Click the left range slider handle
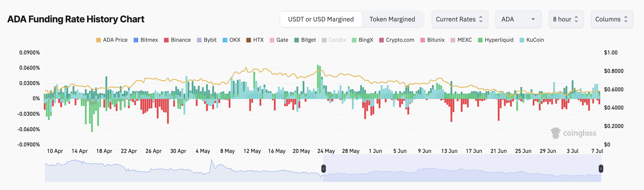The width and height of the screenshot is (644, 190). tap(323, 169)
